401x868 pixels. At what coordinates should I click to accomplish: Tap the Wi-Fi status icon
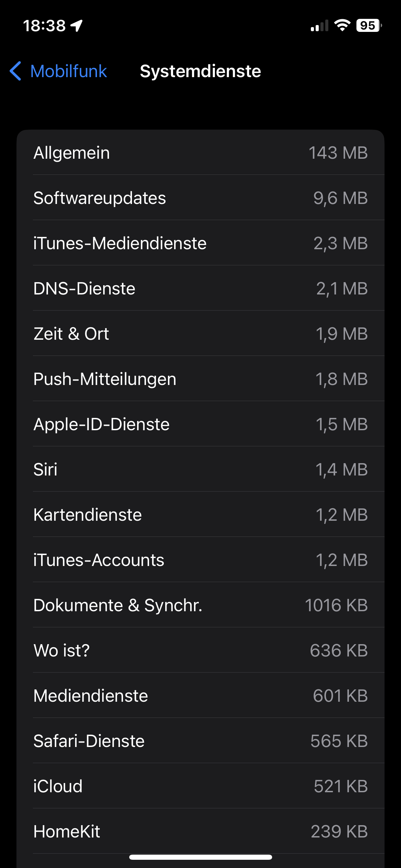[x=342, y=25]
